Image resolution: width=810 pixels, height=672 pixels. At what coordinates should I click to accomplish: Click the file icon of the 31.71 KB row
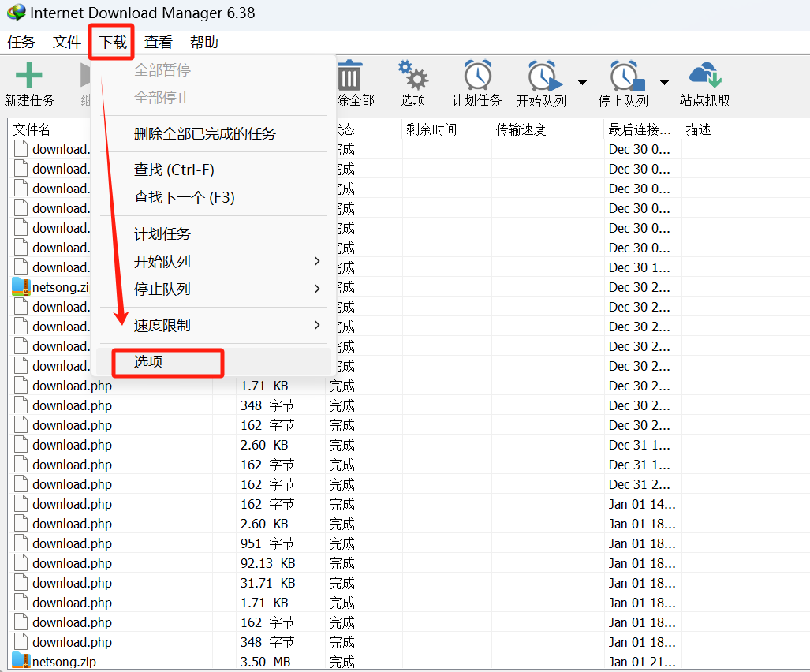[21, 583]
